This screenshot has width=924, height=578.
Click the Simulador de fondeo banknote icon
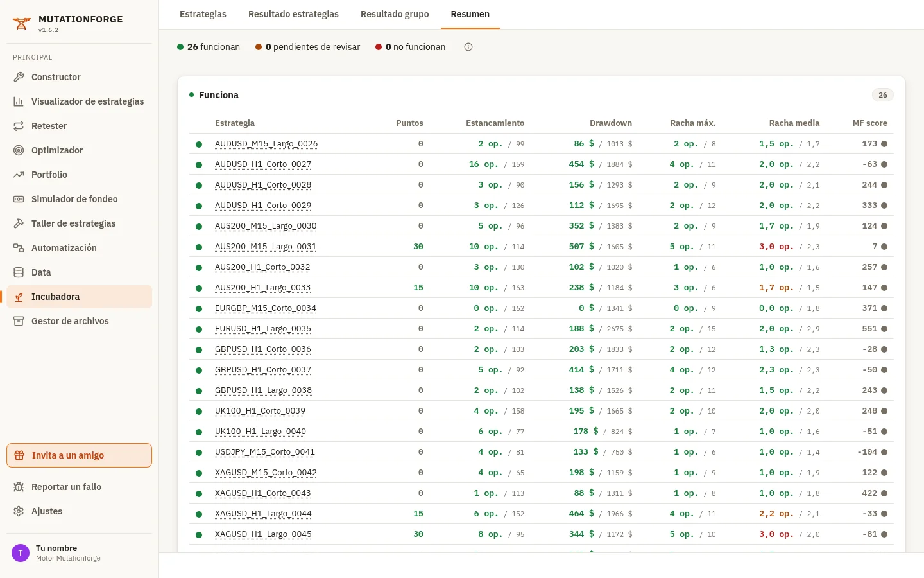[19, 199]
